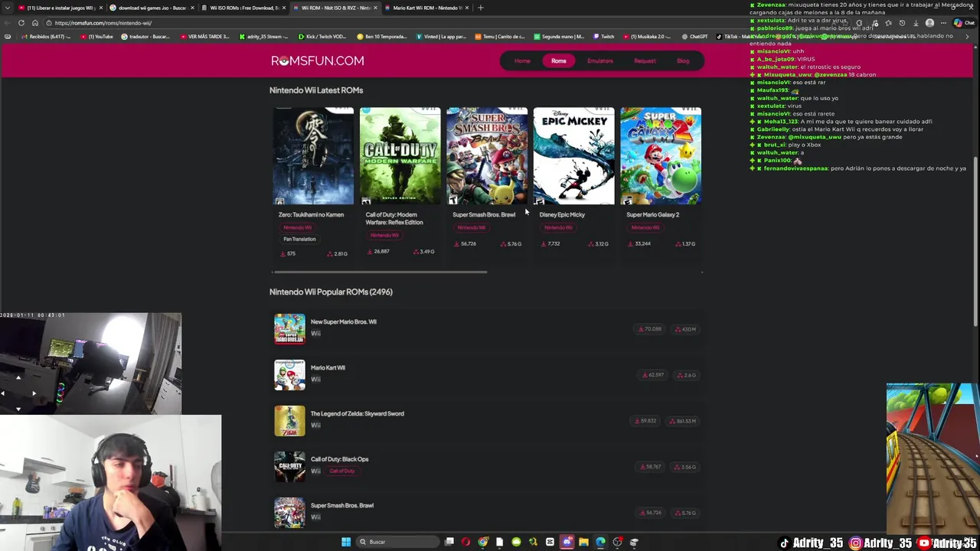980x551 pixels.
Task: Click Super Mario Galaxy 2 title link
Action: tap(652, 214)
